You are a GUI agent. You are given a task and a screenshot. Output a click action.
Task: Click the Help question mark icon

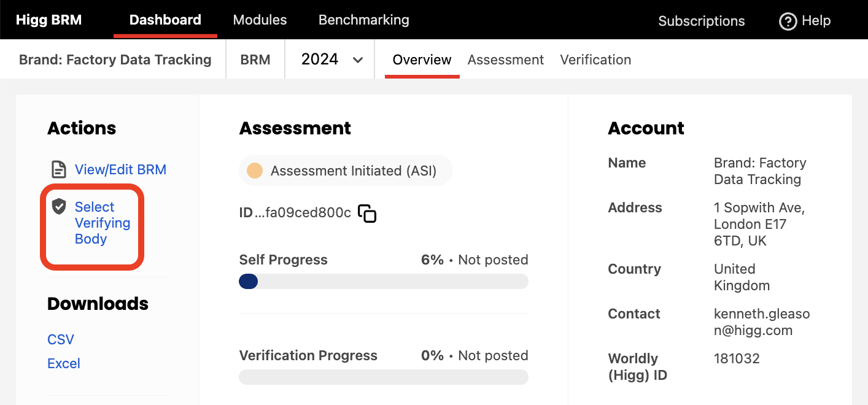point(788,21)
